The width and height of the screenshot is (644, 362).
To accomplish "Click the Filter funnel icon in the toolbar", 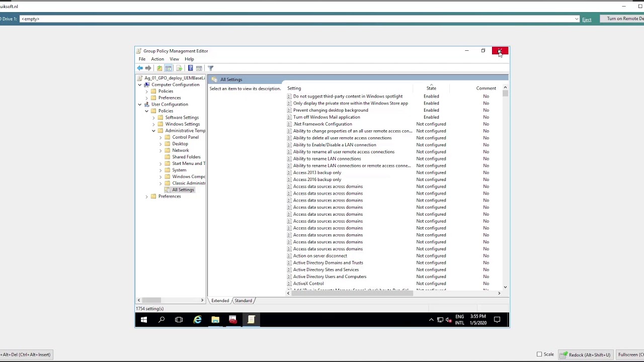I will click(x=211, y=68).
